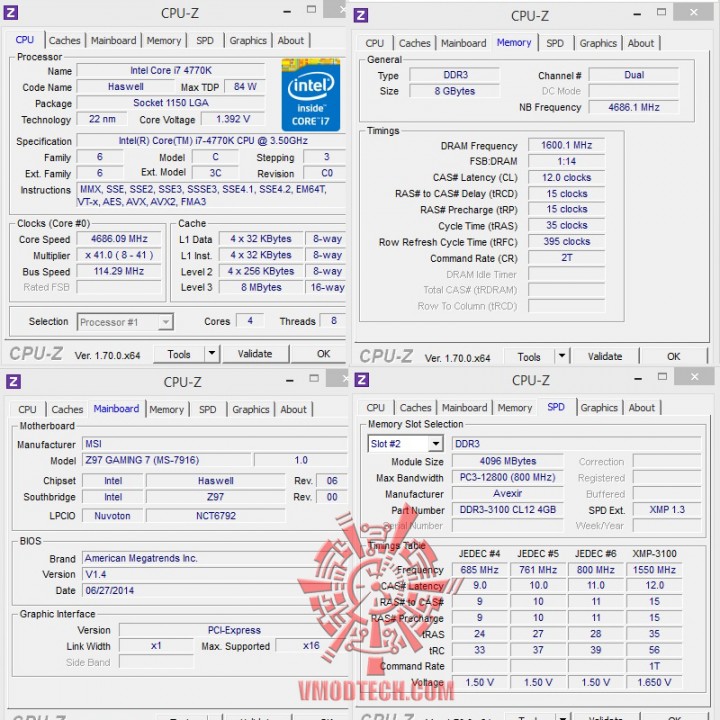Click the CPU-Z logo icon in the Mainboard window title bar
The width and height of the screenshot is (720, 720).
(13, 381)
